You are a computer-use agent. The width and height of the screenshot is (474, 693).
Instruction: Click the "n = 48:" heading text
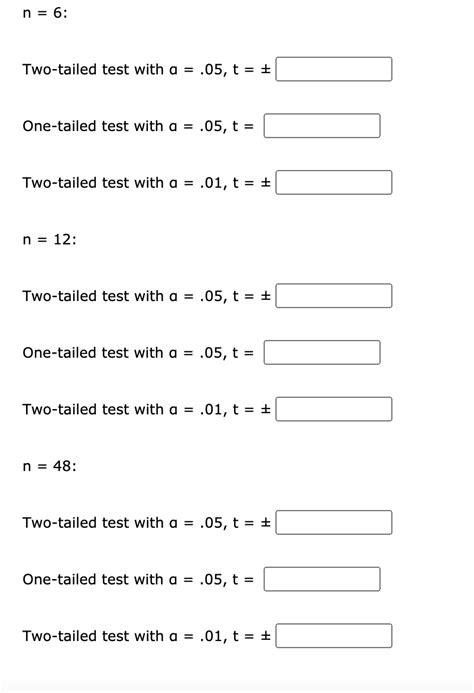click(x=49, y=466)
